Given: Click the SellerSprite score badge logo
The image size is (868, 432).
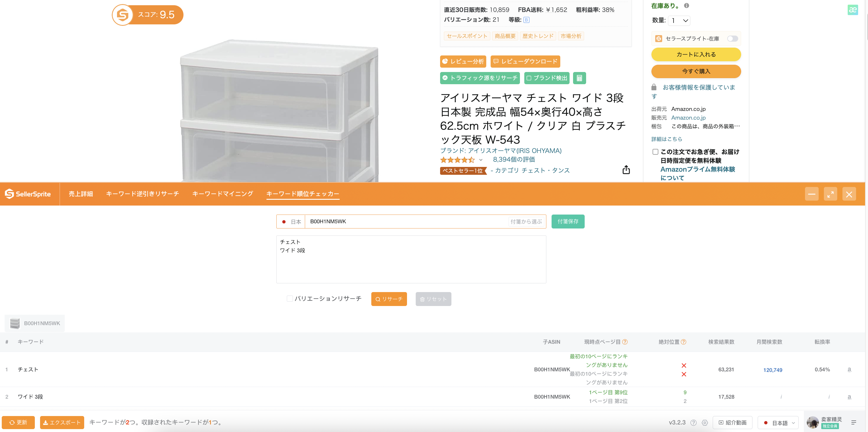Looking at the screenshot, I should [122, 15].
